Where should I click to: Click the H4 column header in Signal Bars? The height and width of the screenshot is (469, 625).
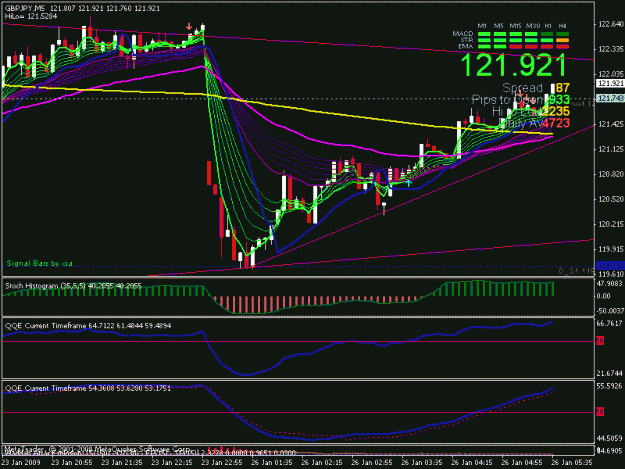[562, 26]
